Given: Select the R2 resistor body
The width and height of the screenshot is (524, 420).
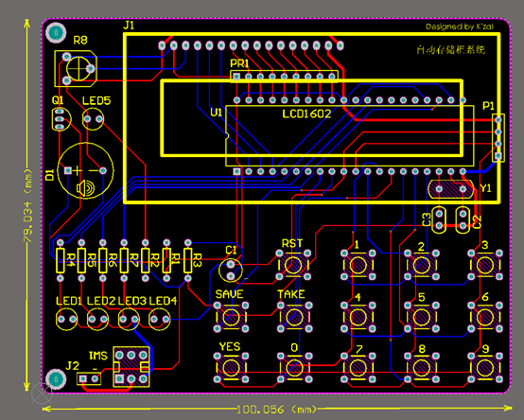Looking at the screenshot, I should tap(146, 260).
